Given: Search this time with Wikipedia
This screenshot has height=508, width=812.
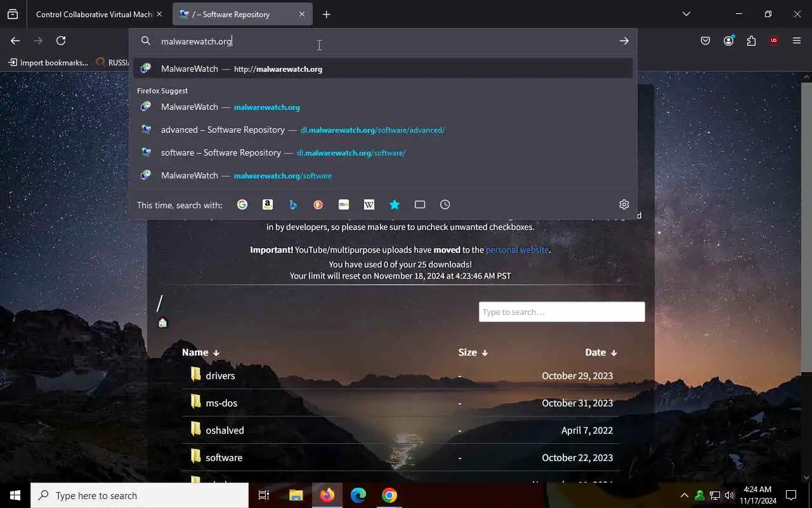Looking at the screenshot, I should click(x=369, y=204).
